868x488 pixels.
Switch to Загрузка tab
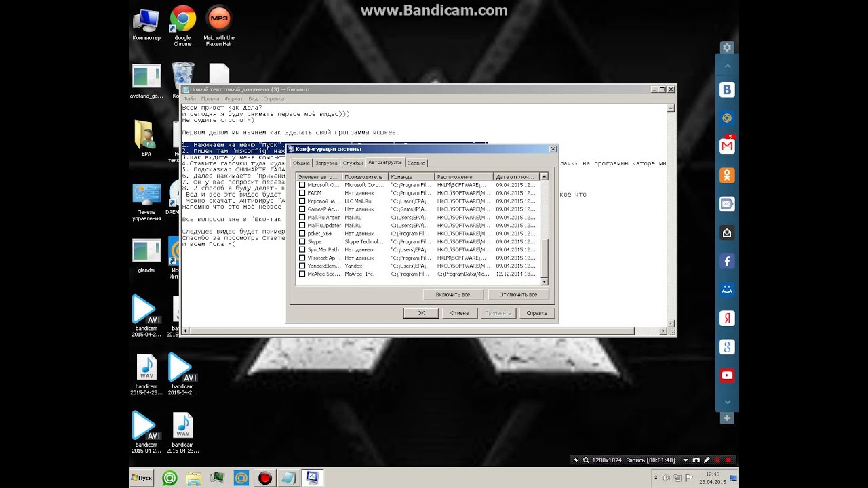pyautogui.click(x=326, y=163)
